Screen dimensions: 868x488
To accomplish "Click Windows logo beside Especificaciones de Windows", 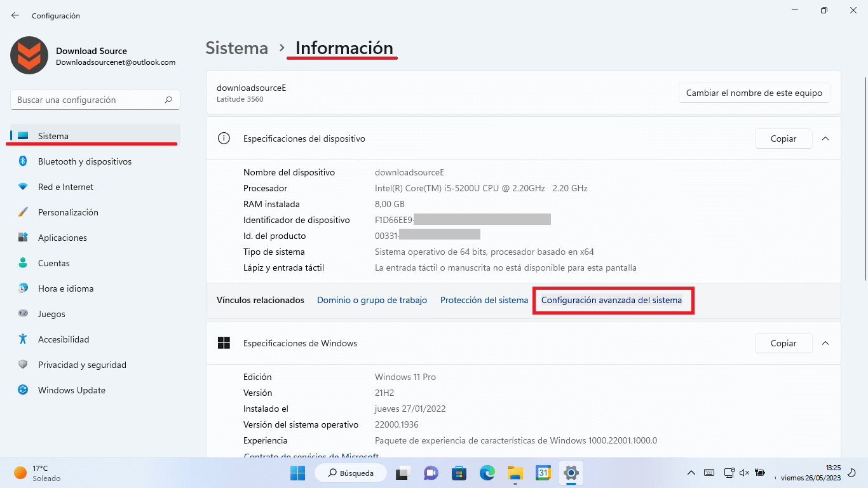I will point(224,343).
